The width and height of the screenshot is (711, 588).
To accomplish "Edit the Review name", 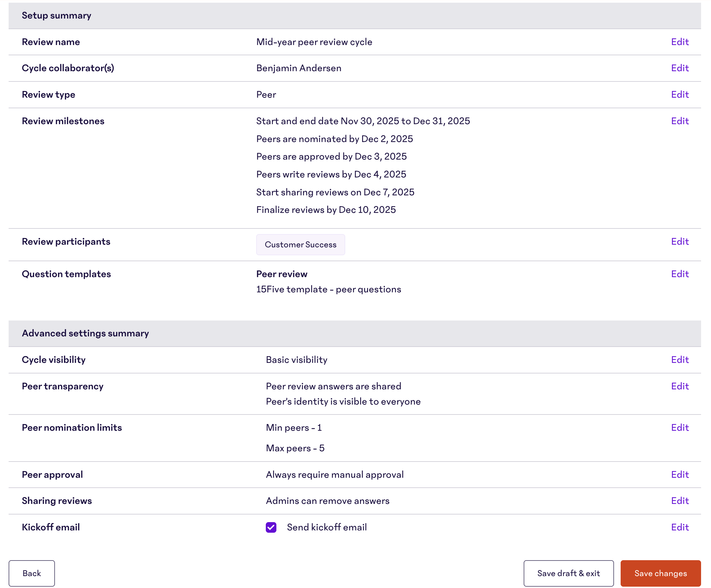I will coord(680,42).
